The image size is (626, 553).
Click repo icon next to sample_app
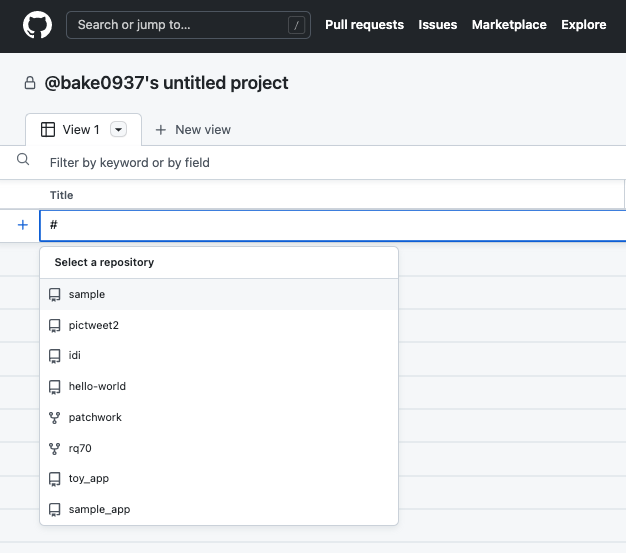[x=54, y=510]
